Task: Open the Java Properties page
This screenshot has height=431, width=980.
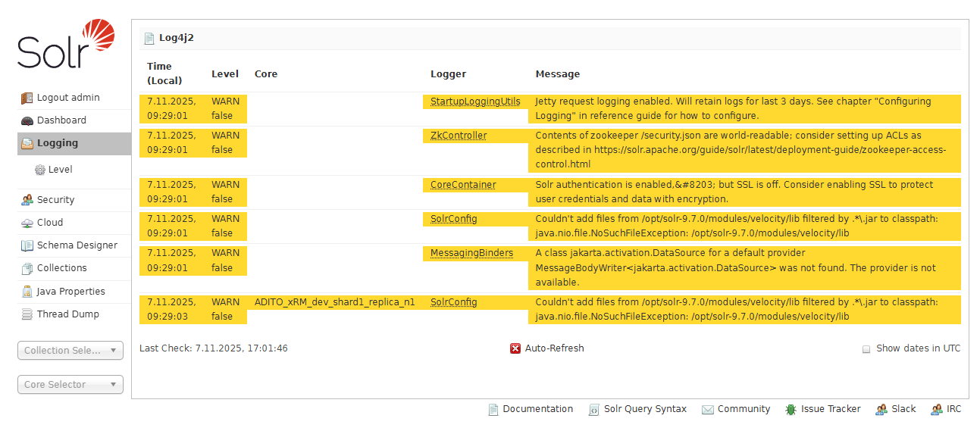Action: point(74,292)
